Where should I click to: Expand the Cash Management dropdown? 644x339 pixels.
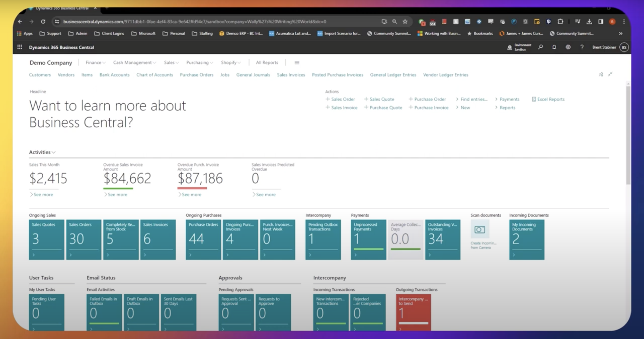(134, 62)
